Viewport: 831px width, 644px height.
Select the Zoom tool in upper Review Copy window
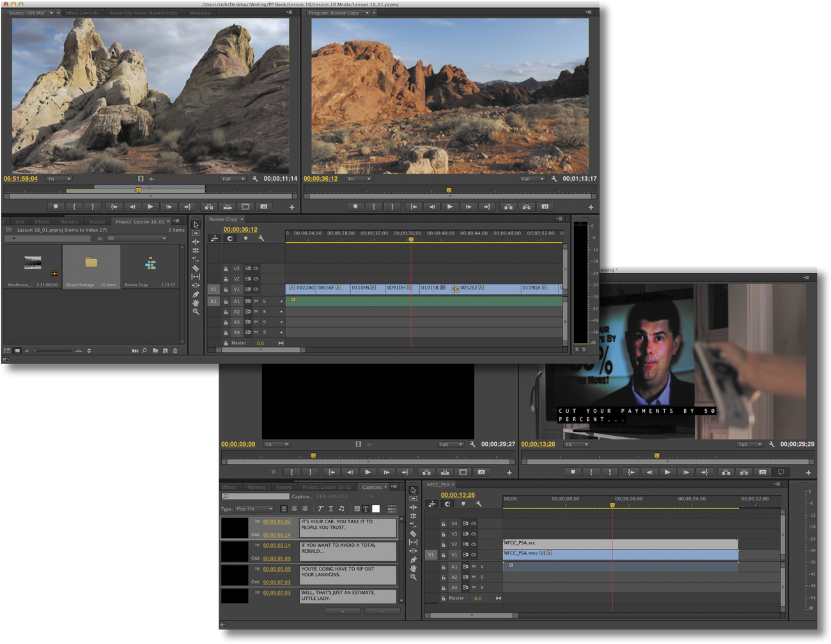point(196,312)
